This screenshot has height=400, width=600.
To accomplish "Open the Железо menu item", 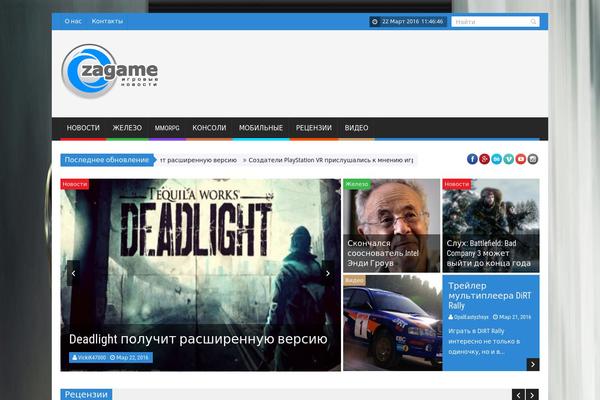I will 127,128.
